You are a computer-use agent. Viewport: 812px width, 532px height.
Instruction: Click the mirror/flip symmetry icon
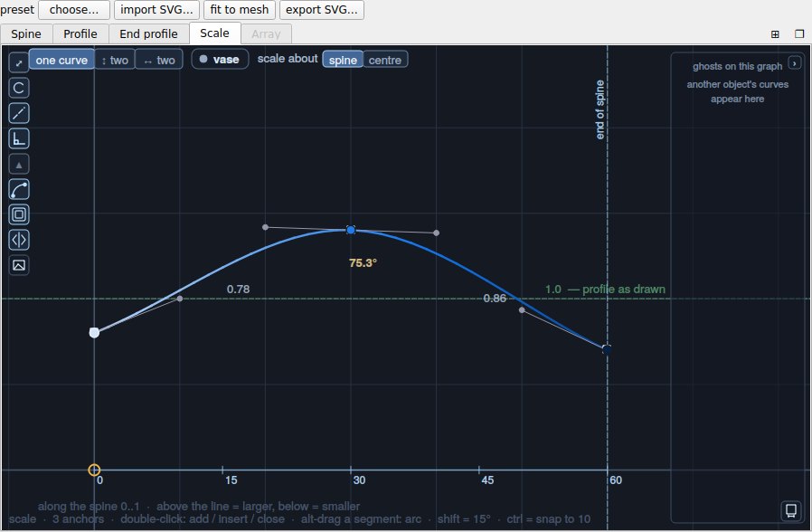[x=19, y=240]
